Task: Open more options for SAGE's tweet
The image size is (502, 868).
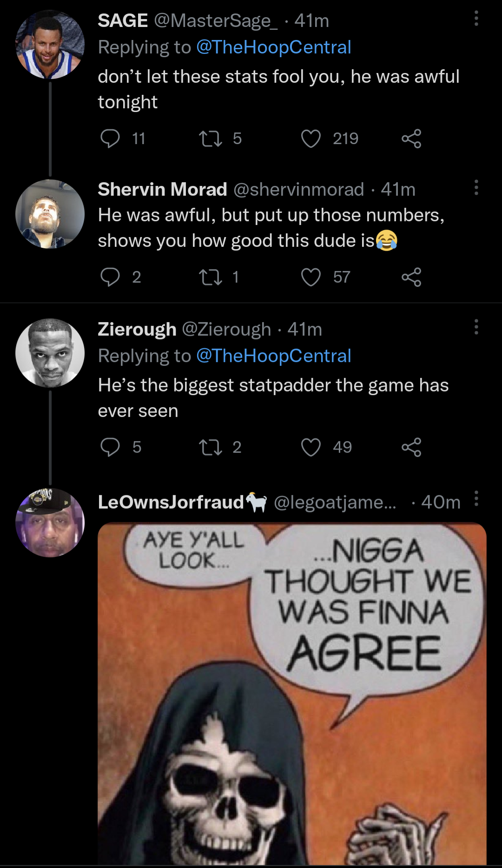Action: point(476,19)
